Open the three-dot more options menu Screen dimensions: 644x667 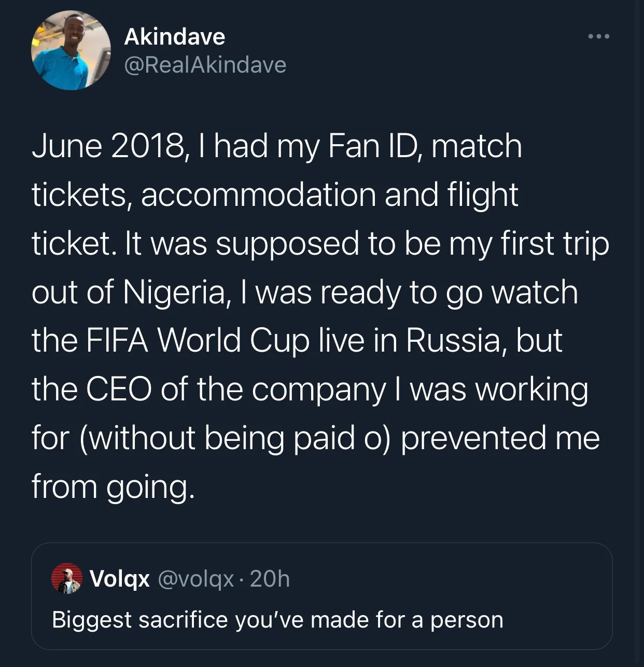coord(599,36)
